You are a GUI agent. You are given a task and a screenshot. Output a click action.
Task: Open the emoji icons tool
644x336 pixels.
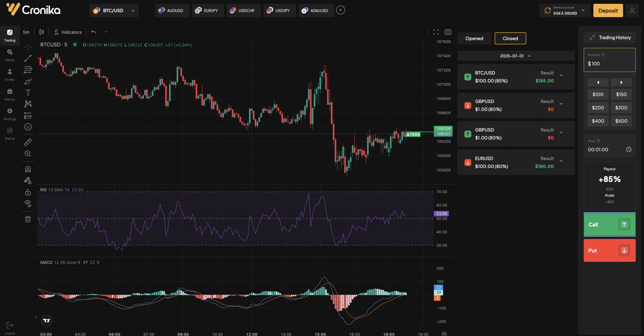click(x=28, y=127)
